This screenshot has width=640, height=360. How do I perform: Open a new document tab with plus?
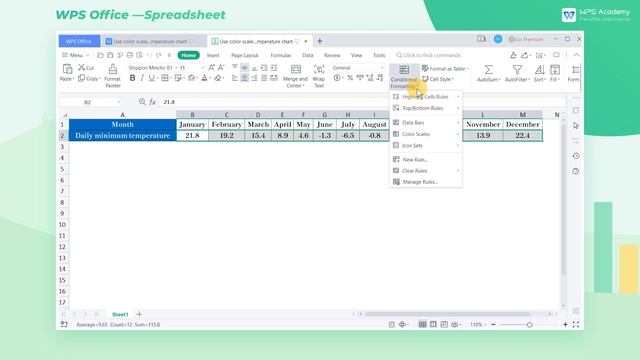point(320,41)
